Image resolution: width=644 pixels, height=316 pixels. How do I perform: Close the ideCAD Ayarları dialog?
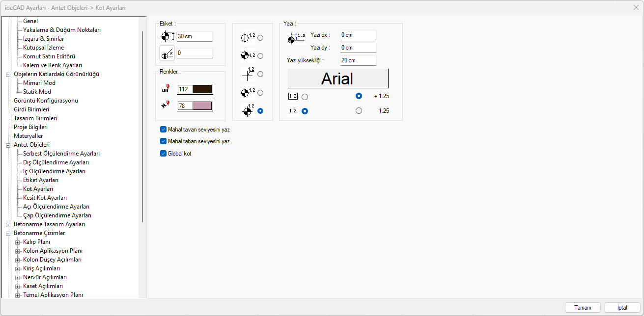[x=636, y=7]
